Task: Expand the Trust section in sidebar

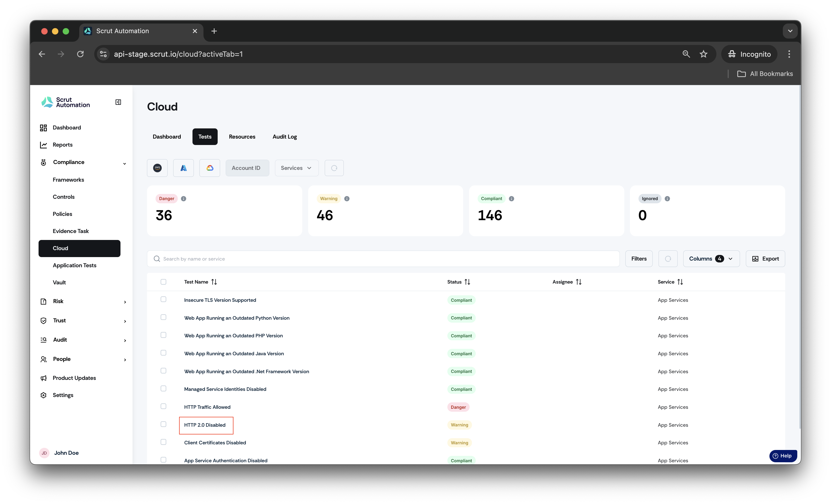Action: point(125,321)
